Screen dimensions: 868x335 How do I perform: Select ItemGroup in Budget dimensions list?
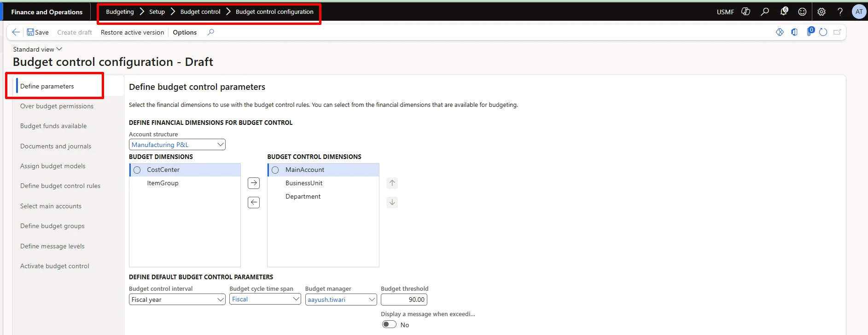(x=185, y=183)
